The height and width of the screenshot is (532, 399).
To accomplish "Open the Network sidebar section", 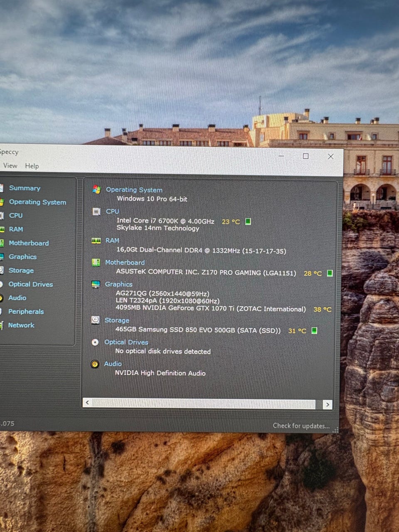I will [x=21, y=325].
